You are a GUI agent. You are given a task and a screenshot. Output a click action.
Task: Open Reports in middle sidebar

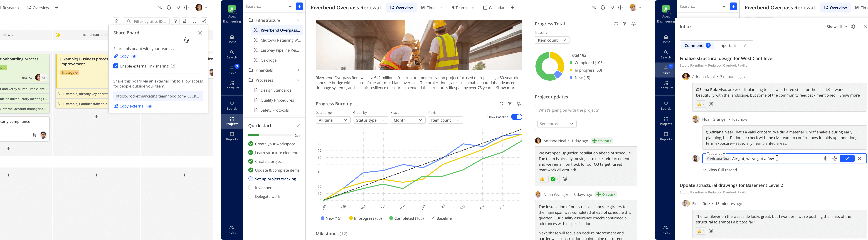(232, 136)
